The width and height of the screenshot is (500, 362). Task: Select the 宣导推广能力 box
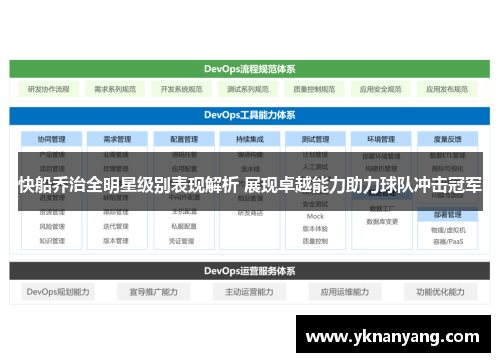click(x=154, y=292)
